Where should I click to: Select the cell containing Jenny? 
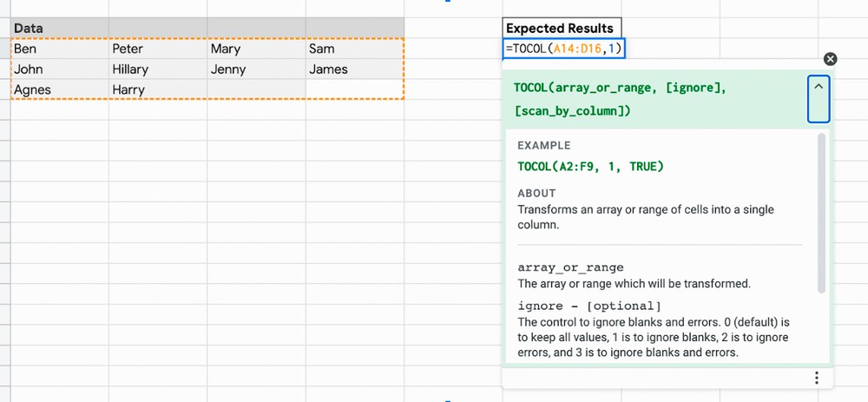pyautogui.click(x=256, y=69)
